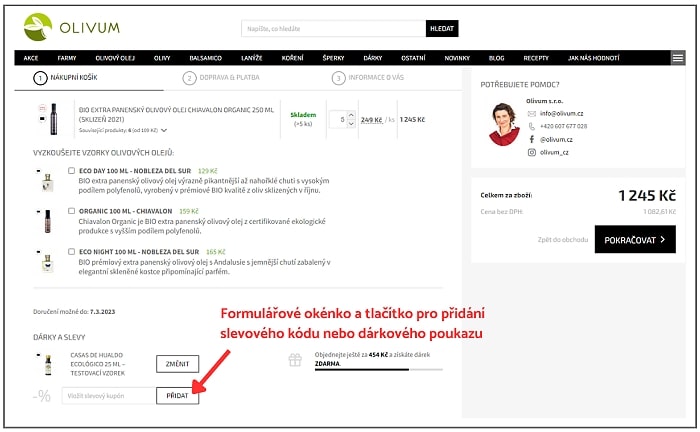Open the Eco Night 100 ml sample thumbnail

(47, 263)
